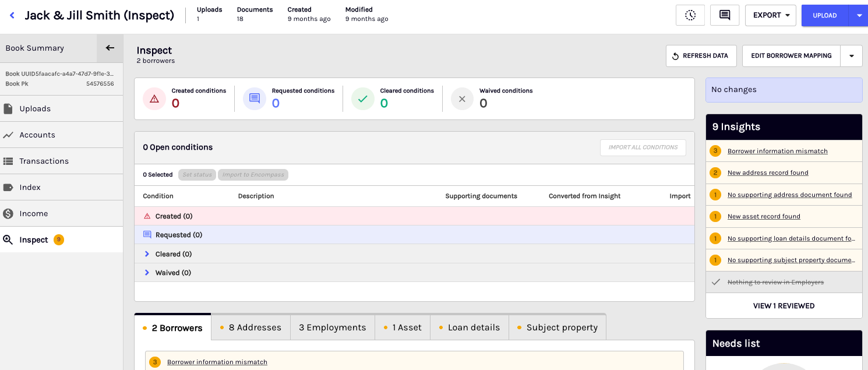This screenshot has width=868, height=370.
Task: Open the activity history clock icon
Action: [x=690, y=15]
